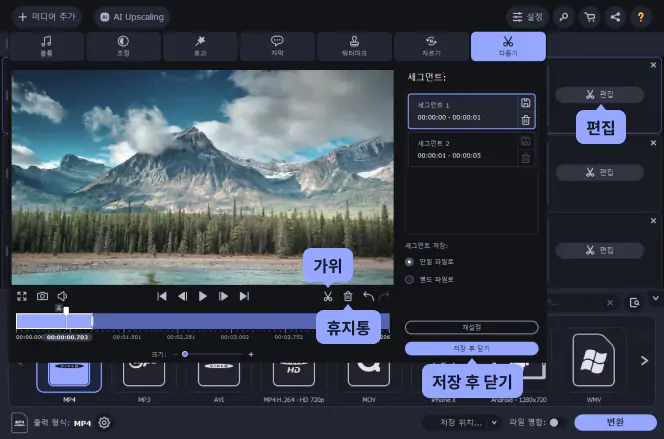Screen dimensions: 664x439
Task: Click the share icon in top bar
Action: click(x=615, y=17)
